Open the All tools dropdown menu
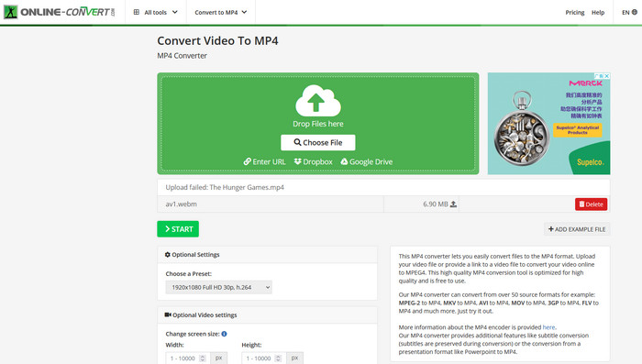642x364 pixels. click(x=156, y=12)
